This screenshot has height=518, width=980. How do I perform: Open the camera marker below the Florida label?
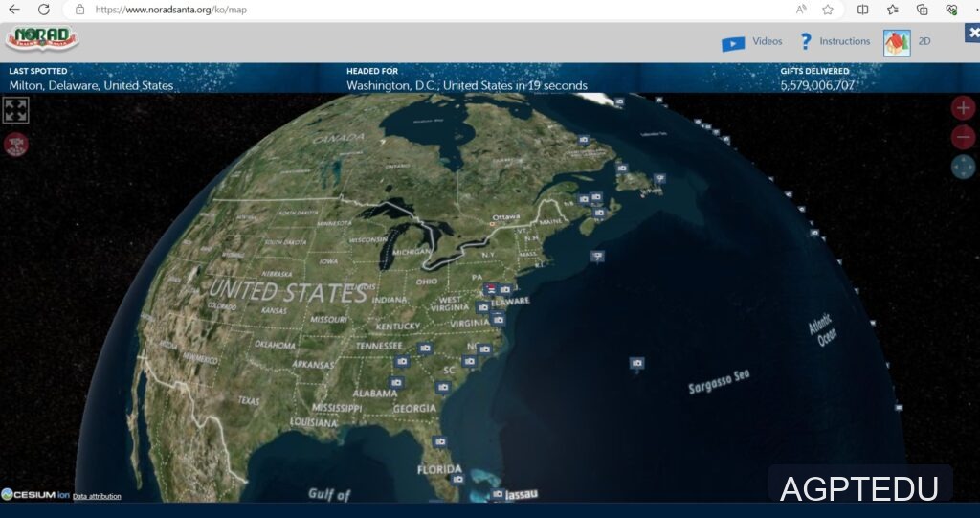point(458,479)
